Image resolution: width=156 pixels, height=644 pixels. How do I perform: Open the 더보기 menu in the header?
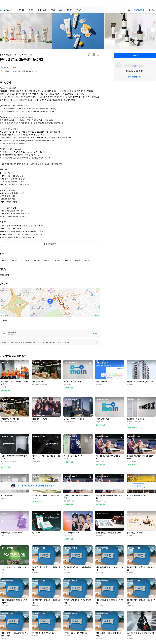pos(79,10)
